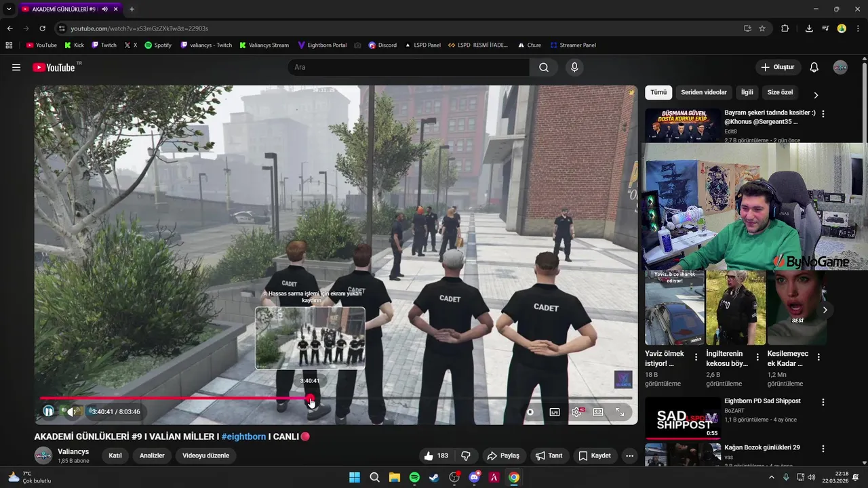Viewport: 868px width, 488px height.
Task: Open a new tab with plus button
Action: (x=132, y=9)
